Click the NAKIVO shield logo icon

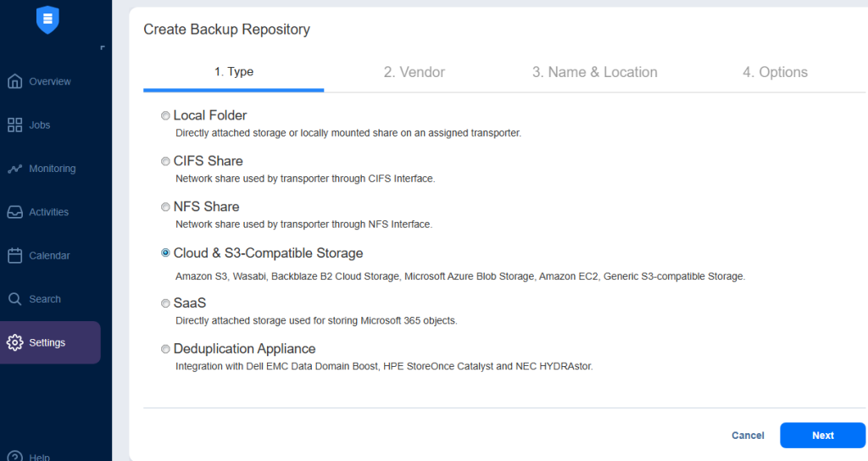[47, 19]
